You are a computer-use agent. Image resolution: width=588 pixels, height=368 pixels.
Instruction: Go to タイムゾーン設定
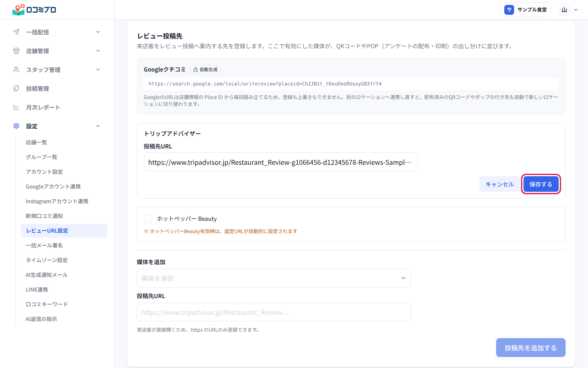[x=64, y=260]
